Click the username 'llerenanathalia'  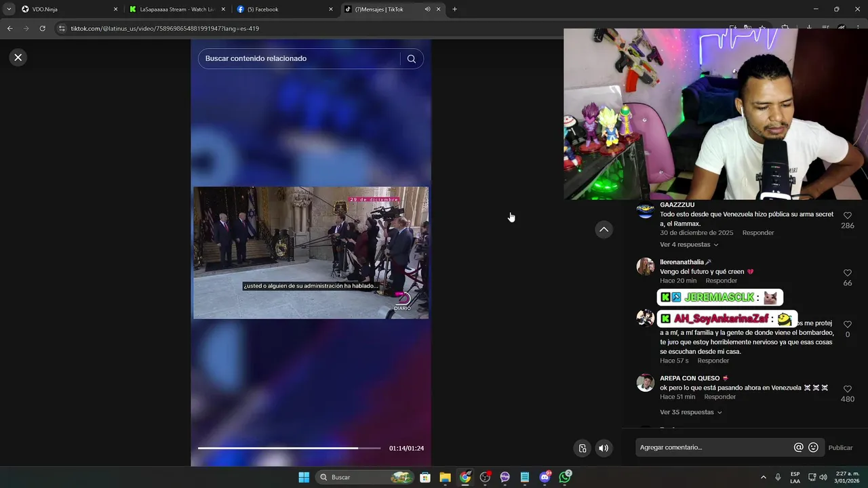682,262
